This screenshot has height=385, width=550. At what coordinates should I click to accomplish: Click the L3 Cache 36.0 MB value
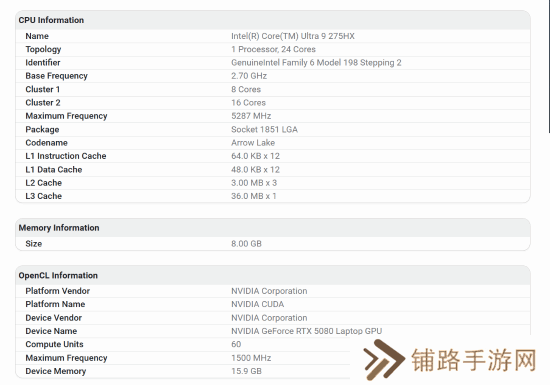tap(254, 196)
